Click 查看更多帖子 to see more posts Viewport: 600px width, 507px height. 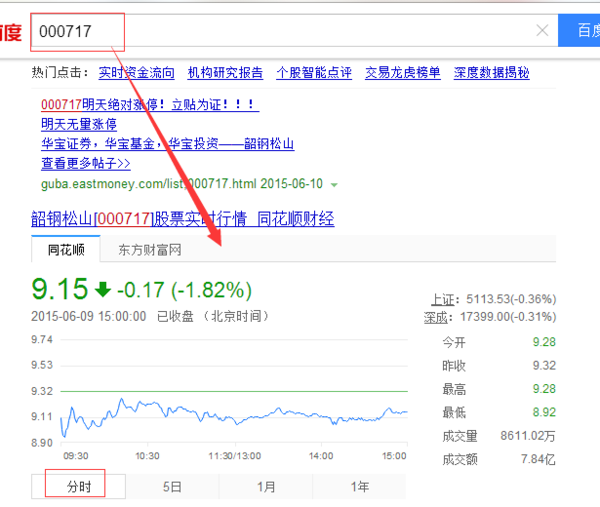(86, 163)
